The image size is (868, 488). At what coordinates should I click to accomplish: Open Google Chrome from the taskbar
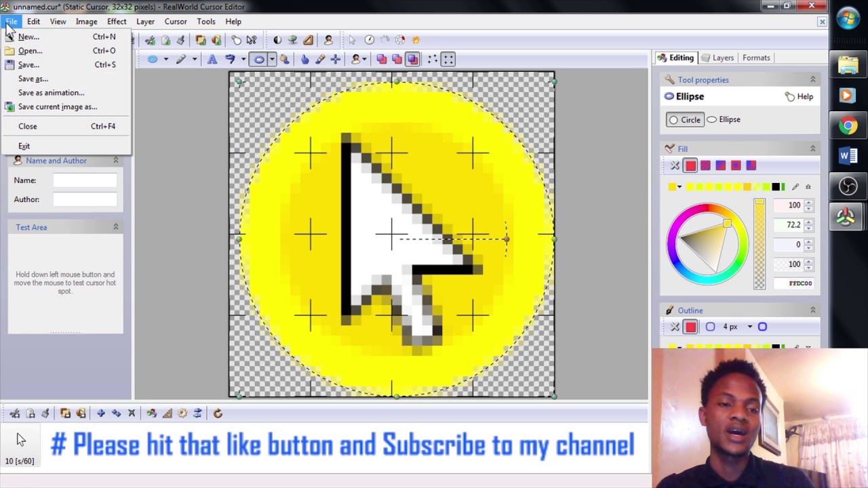point(848,126)
